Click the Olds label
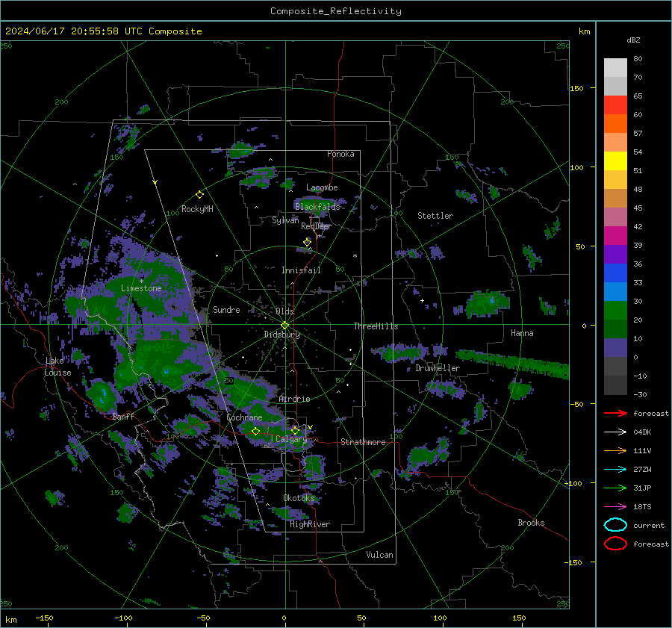The height and width of the screenshot is (628, 672). click(x=284, y=311)
